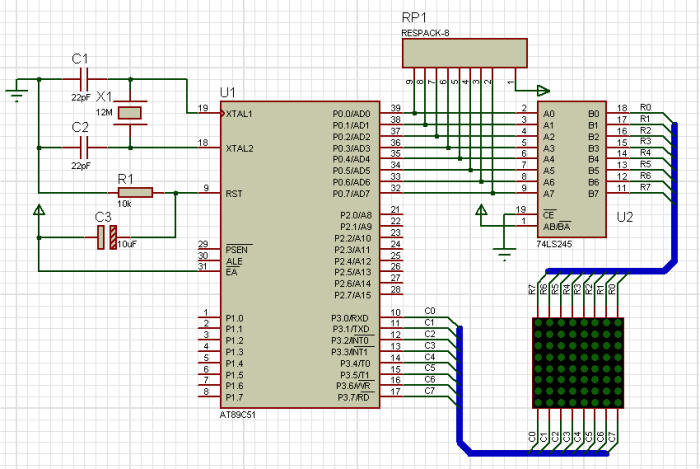Click the EA pin label on U1
The height and width of the screenshot is (469, 700).
tap(231, 272)
